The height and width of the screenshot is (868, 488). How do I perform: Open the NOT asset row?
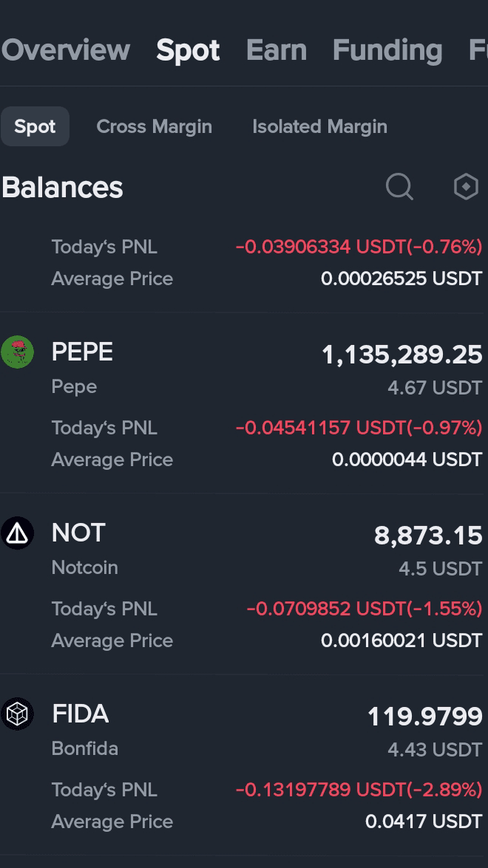click(244, 584)
